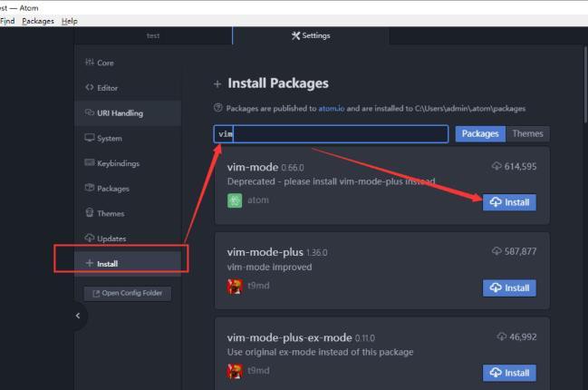Install the vim-mode package
Viewport: 588px width, 390px height.
tap(509, 202)
